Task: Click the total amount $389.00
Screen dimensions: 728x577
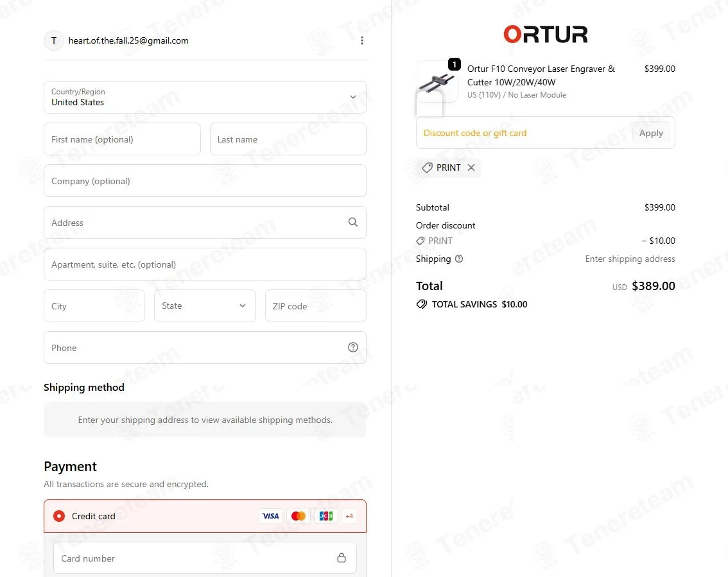Action: click(x=654, y=286)
